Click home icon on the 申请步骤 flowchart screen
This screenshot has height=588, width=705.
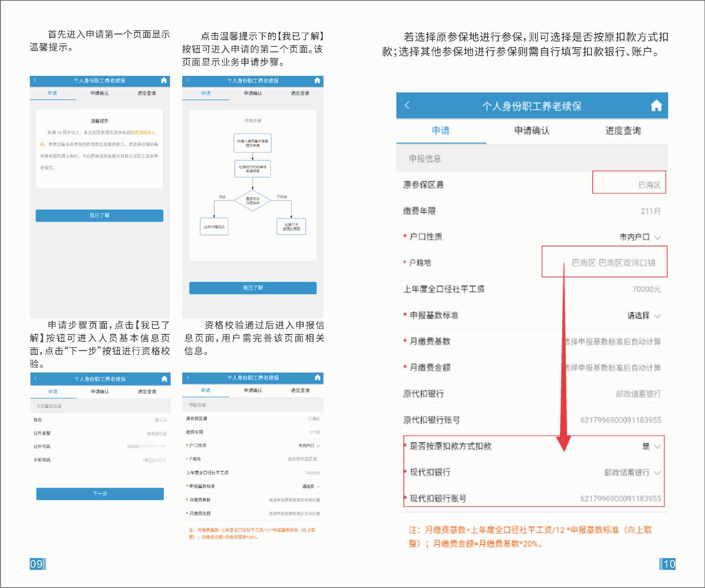coord(317,80)
